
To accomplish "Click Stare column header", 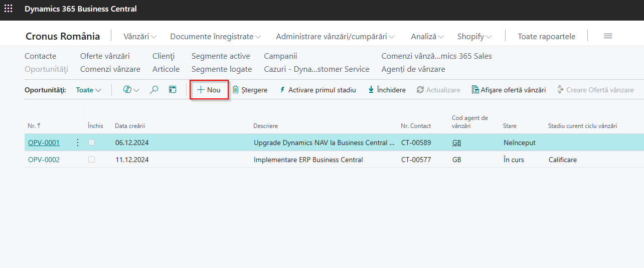I will pos(510,126).
